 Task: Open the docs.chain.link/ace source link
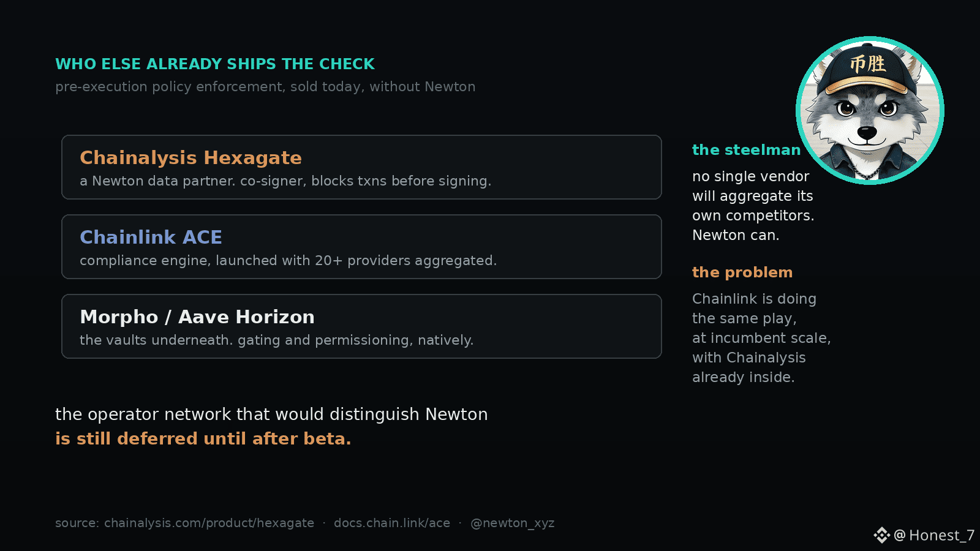pyautogui.click(x=392, y=523)
